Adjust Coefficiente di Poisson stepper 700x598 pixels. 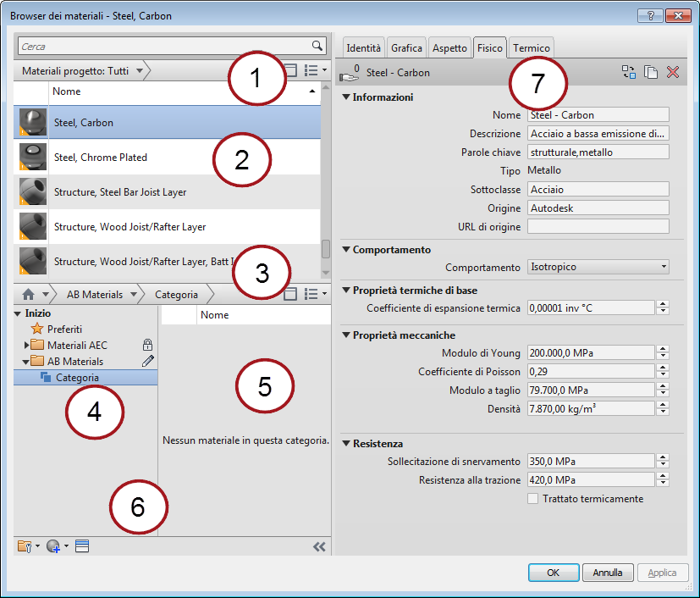663,371
